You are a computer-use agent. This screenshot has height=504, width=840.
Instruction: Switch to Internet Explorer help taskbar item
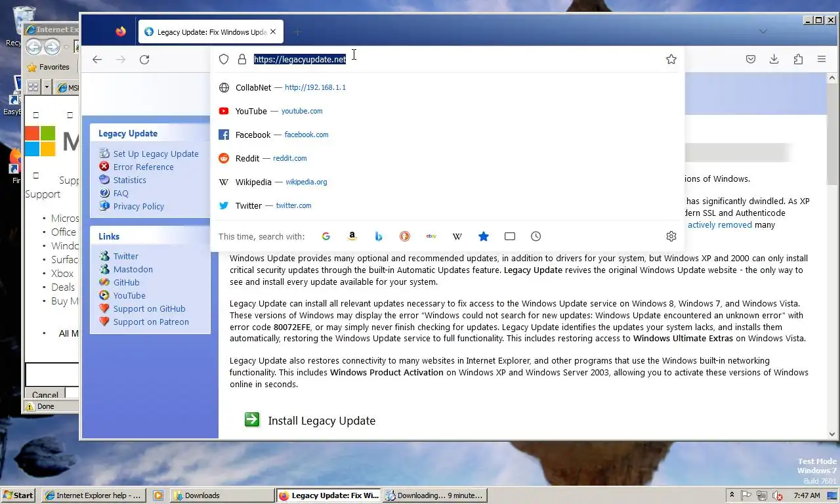click(93, 495)
